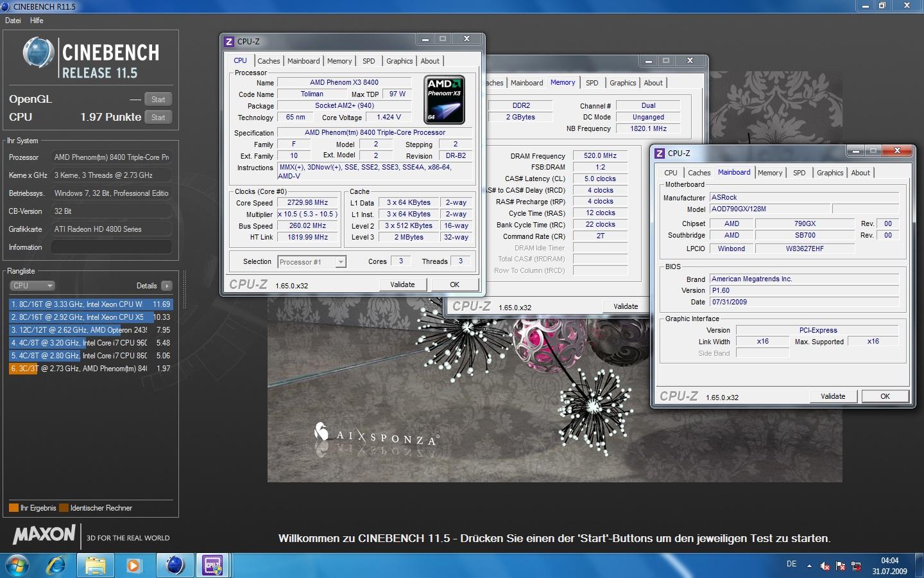Select ranking row Core i7 3.20 GHz
This screenshot has height=578, width=924.
click(90, 343)
